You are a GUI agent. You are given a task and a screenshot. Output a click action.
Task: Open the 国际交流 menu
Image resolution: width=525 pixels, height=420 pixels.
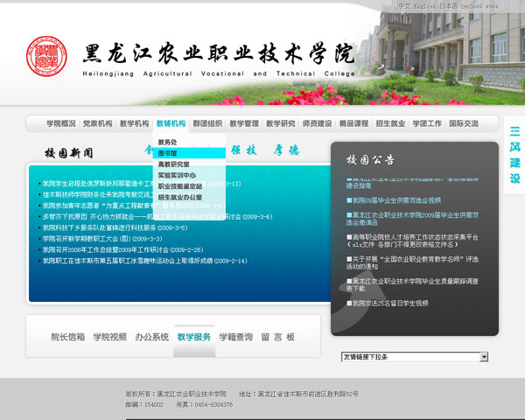464,123
